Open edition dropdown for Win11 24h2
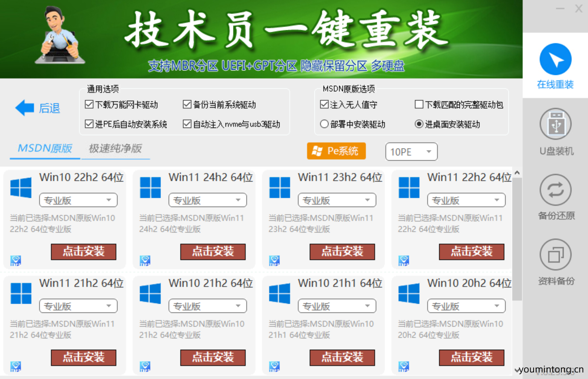 click(x=208, y=200)
